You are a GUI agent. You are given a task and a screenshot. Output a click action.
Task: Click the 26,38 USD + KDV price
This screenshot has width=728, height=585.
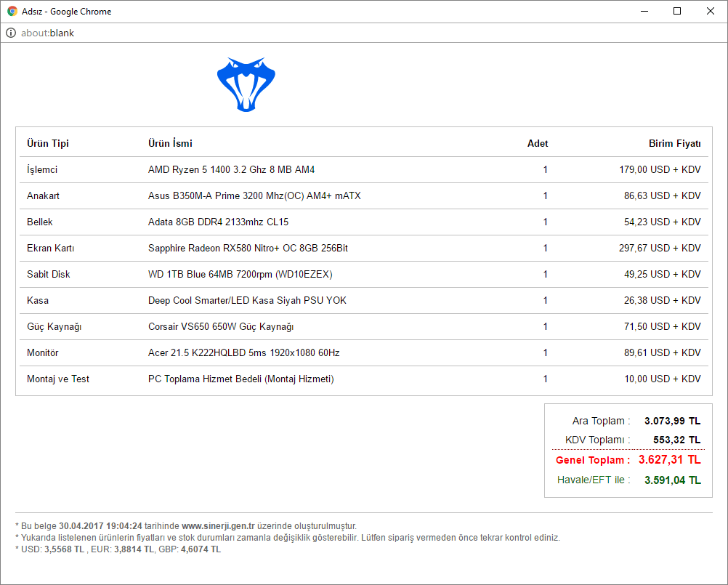pos(663,300)
